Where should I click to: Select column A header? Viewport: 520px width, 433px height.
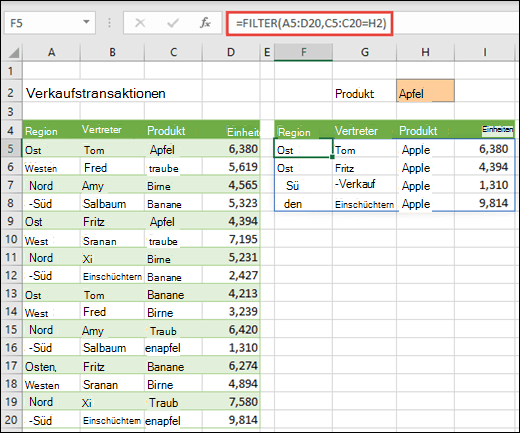pyautogui.click(x=51, y=52)
